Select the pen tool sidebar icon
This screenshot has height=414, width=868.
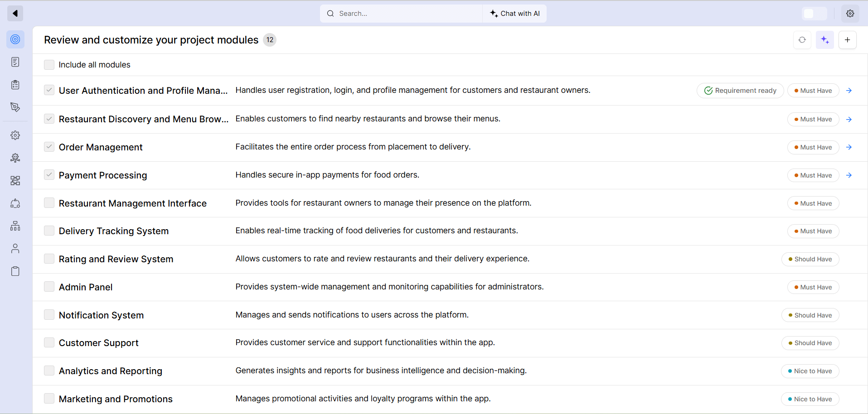point(15,107)
